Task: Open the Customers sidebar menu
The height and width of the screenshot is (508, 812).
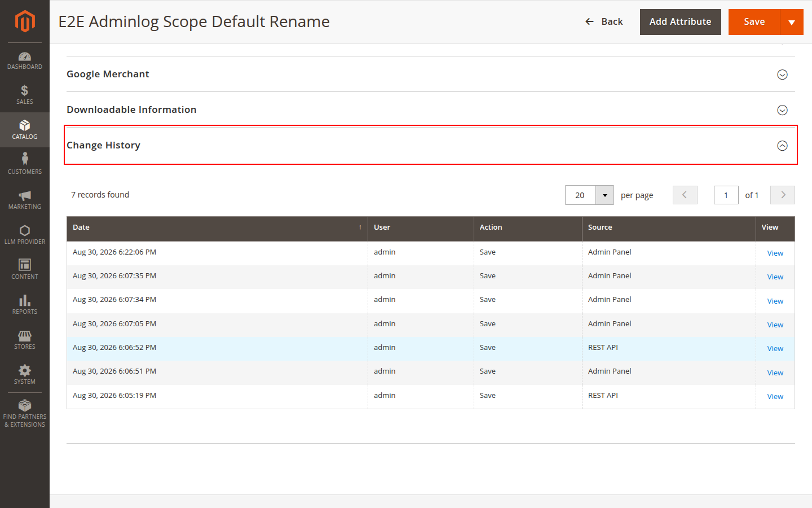Action: tap(25, 165)
